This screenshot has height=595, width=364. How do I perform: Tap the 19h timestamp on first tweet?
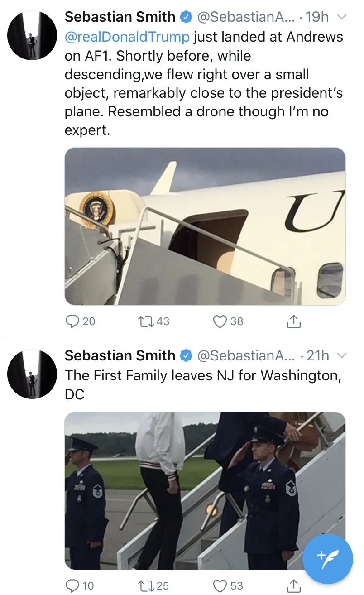pos(317,17)
